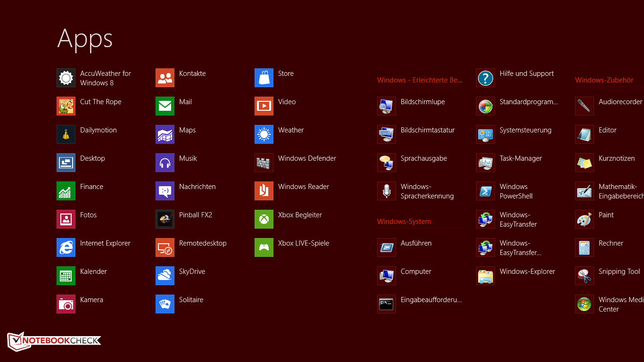The image size is (644, 362).
Task: Launch the Snipping Tool icon
Action: pos(585,276)
